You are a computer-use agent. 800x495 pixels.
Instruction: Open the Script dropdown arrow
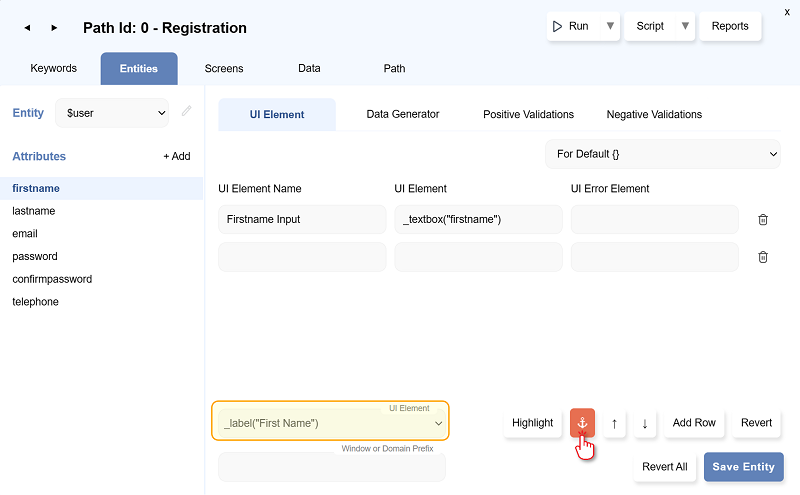[x=685, y=26]
